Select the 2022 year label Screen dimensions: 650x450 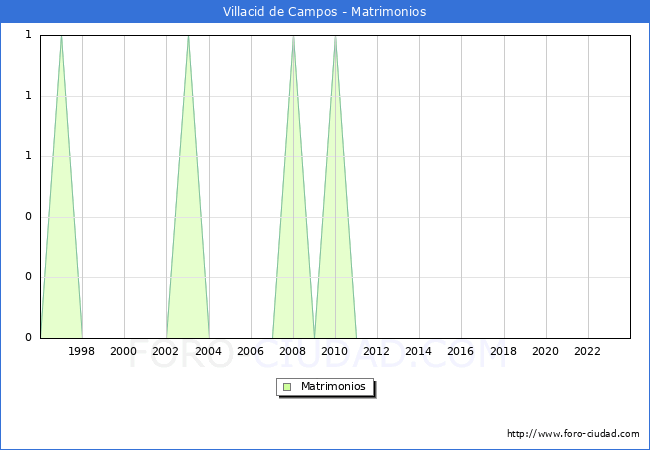click(588, 351)
